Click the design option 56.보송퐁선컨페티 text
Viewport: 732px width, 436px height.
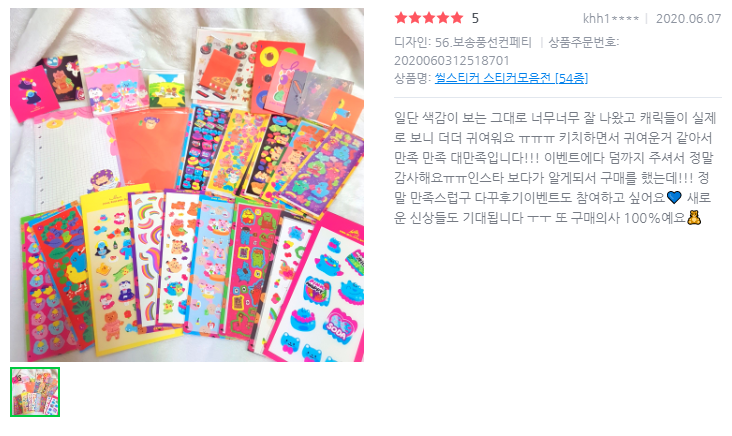[483, 42]
